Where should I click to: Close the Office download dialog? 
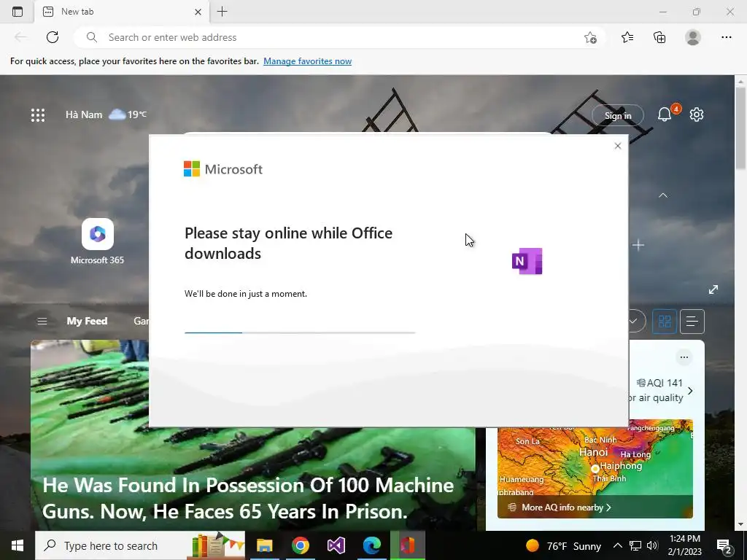click(618, 146)
